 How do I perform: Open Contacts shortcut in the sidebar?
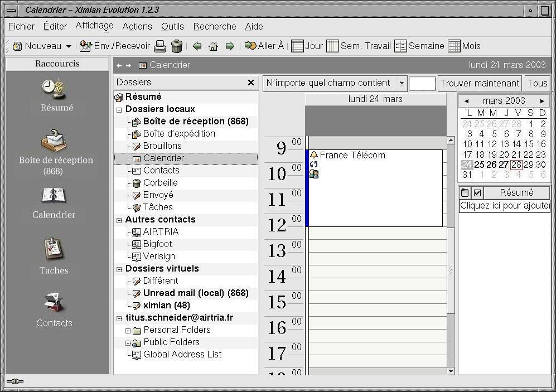54,309
